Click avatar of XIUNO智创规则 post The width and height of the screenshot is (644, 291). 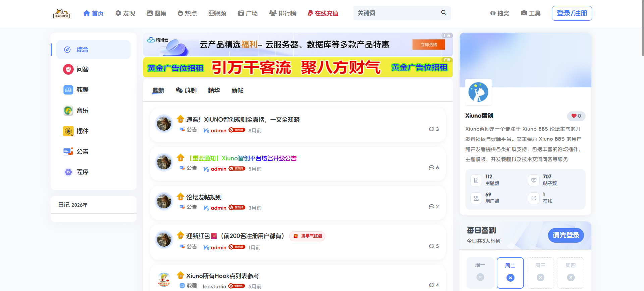point(164,124)
